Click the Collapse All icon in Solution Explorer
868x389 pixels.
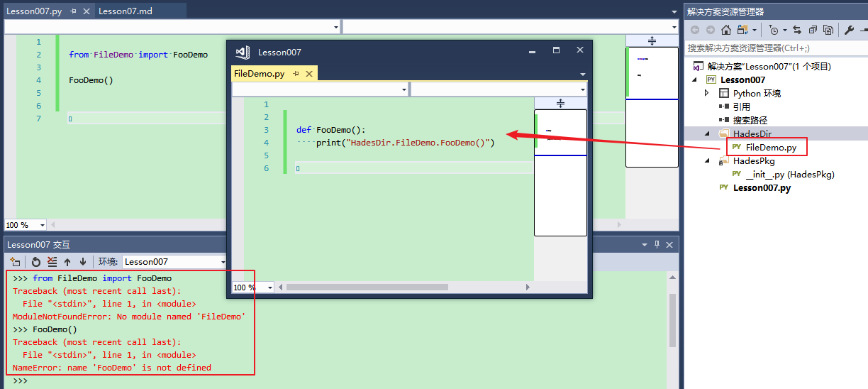click(x=813, y=30)
